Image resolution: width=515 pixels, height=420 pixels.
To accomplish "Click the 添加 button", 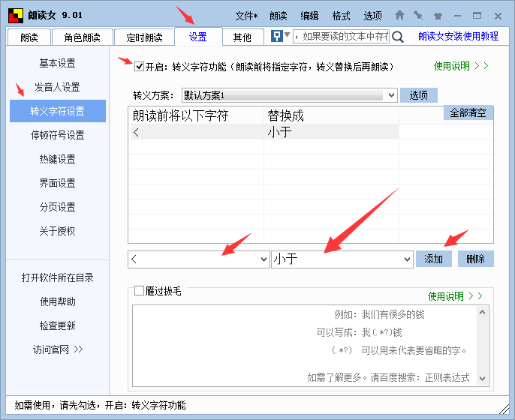I will coord(434,259).
